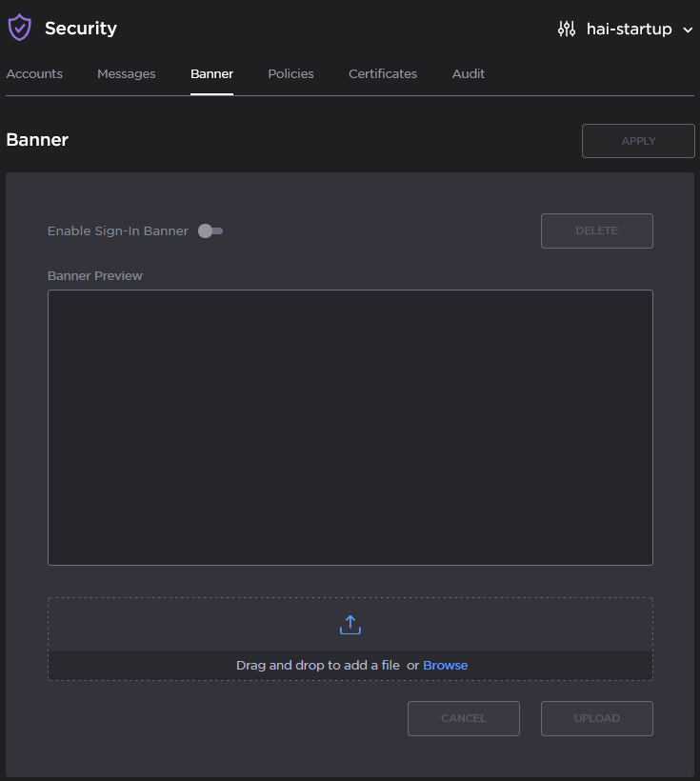Expand the chevron next to hai-startup
Viewport: 700px width, 781px height.
(688, 30)
